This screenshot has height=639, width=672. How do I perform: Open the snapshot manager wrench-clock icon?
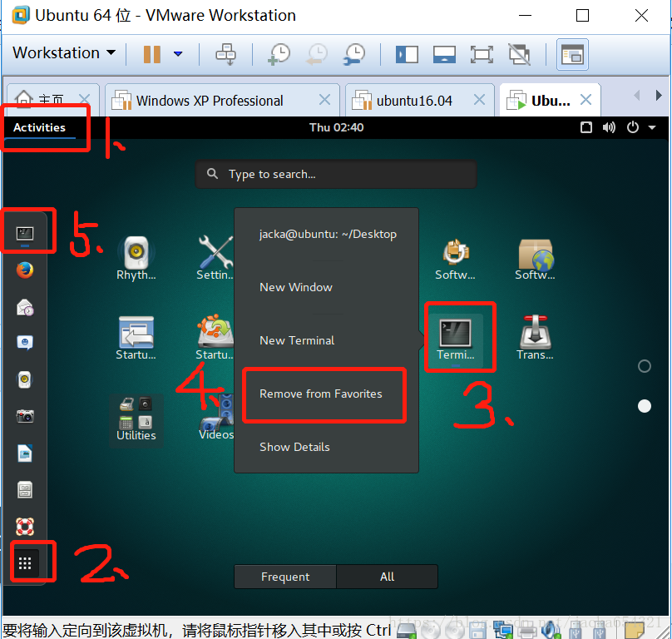[354, 54]
